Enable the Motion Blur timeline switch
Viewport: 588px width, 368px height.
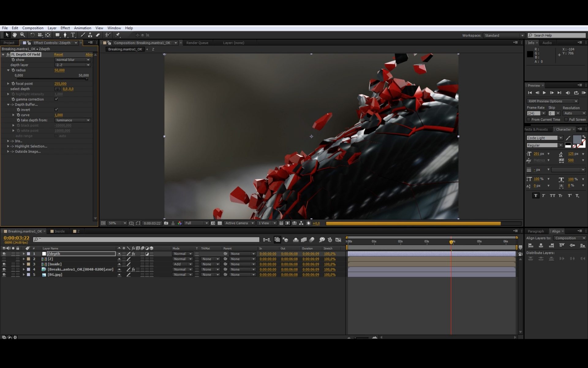312,240
